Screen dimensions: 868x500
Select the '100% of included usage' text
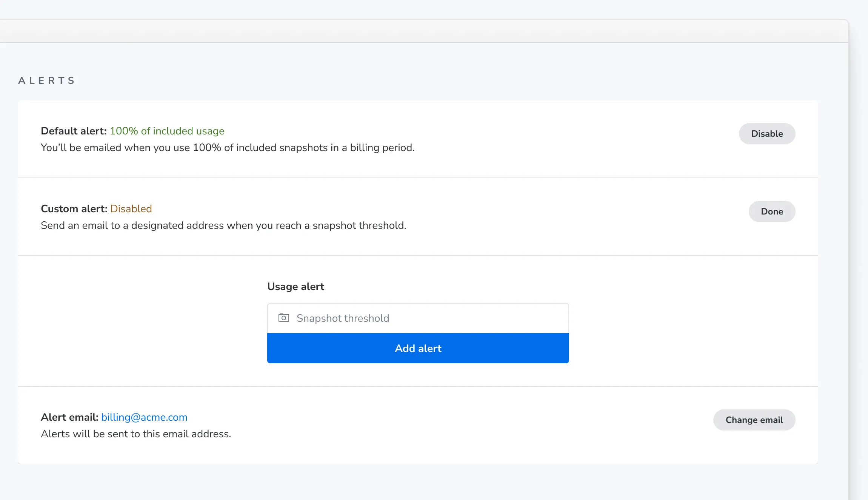tap(167, 131)
